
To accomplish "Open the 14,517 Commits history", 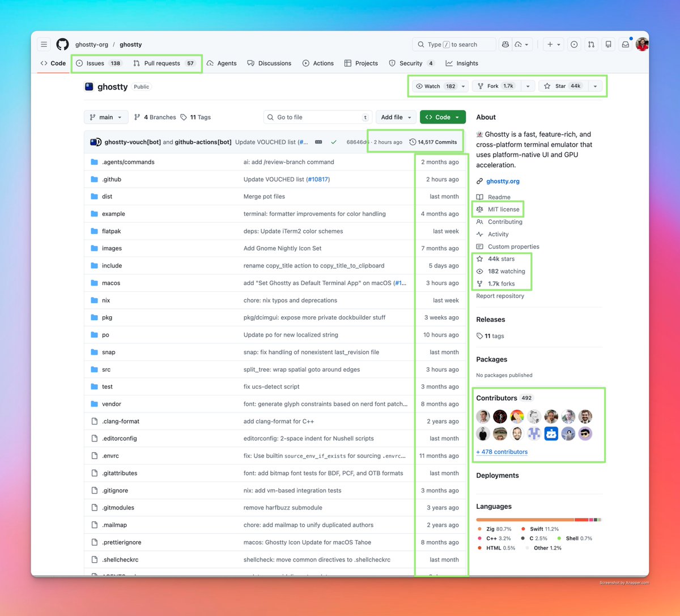I will coord(433,142).
